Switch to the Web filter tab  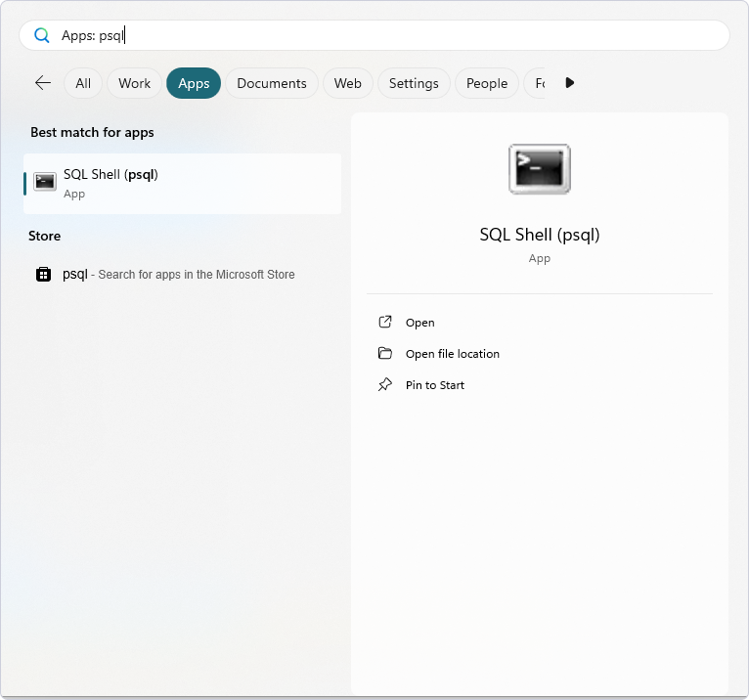[x=348, y=83]
